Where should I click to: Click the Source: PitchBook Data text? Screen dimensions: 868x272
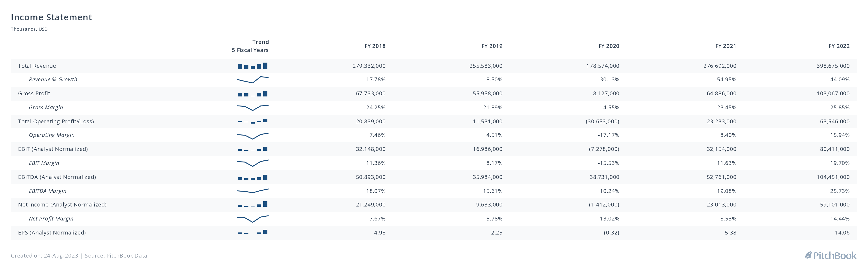point(116,256)
